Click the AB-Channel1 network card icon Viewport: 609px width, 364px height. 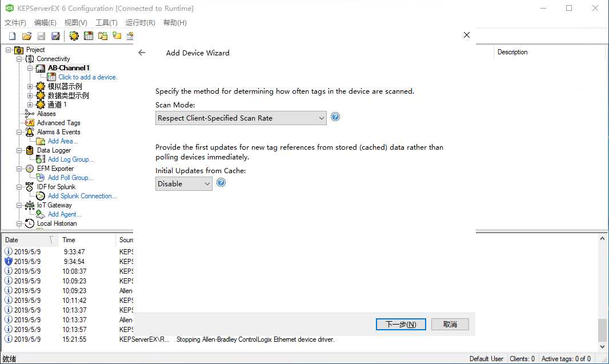click(41, 69)
